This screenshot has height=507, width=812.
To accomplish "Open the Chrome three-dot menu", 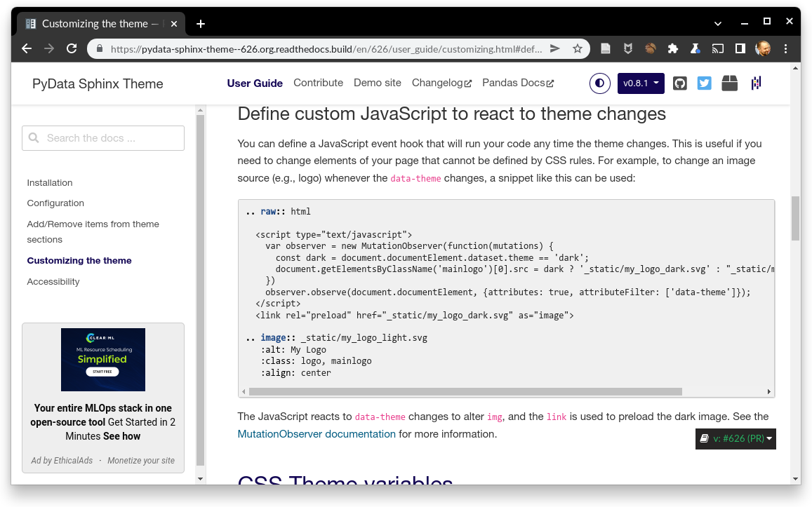I will click(x=785, y=48).
